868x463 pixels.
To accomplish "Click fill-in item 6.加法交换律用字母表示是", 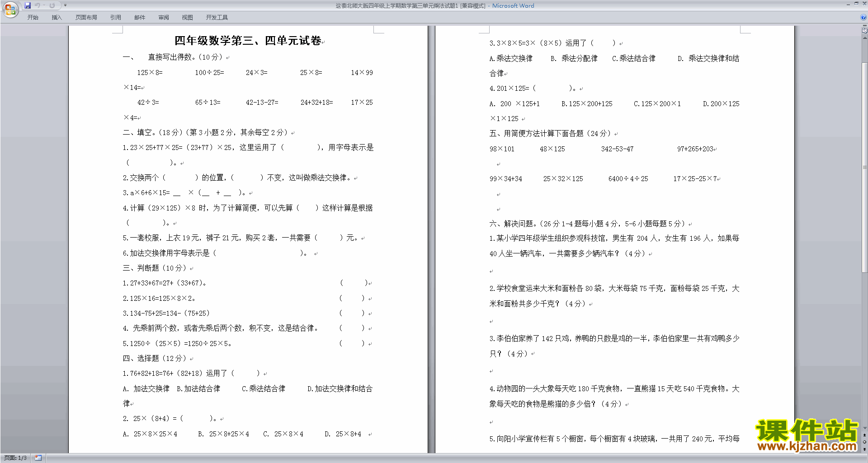I will pos(215,253).
